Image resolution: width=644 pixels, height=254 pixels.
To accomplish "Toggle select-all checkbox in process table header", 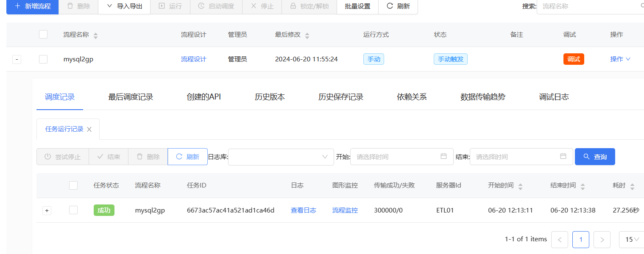I will point(43,35).
